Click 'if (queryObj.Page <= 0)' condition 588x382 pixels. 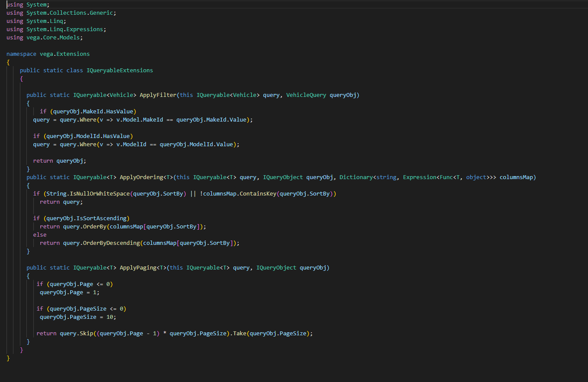(x=75, y=284)
